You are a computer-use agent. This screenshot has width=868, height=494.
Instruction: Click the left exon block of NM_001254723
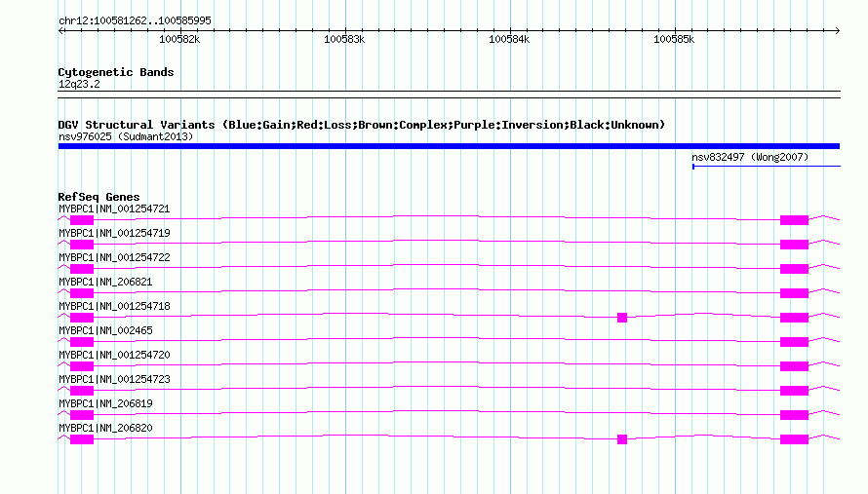(x=82, y=391)
